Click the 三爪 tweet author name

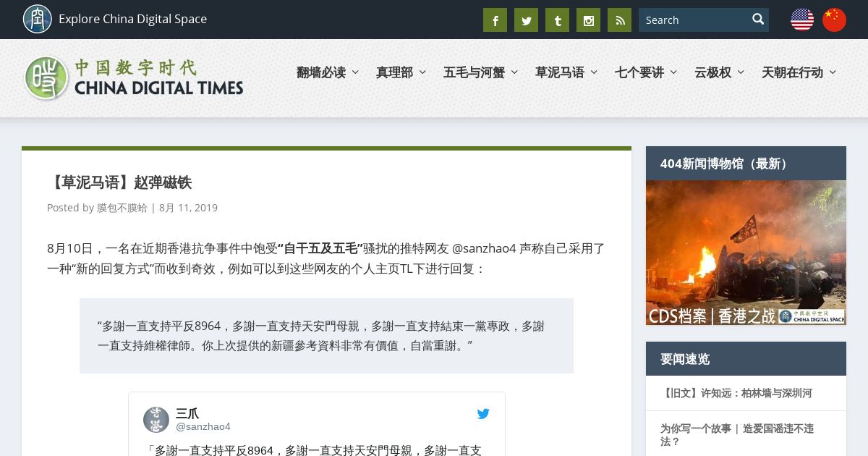pos(187,413)
